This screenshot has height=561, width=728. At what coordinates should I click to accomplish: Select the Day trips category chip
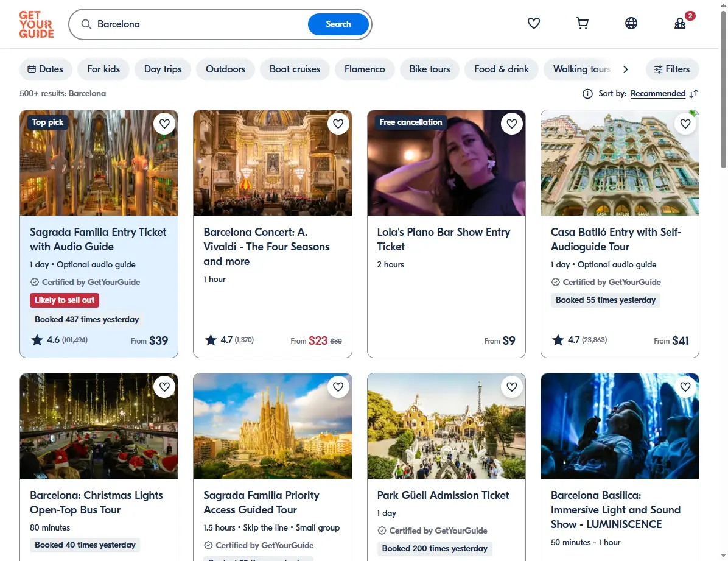(163, 69)
